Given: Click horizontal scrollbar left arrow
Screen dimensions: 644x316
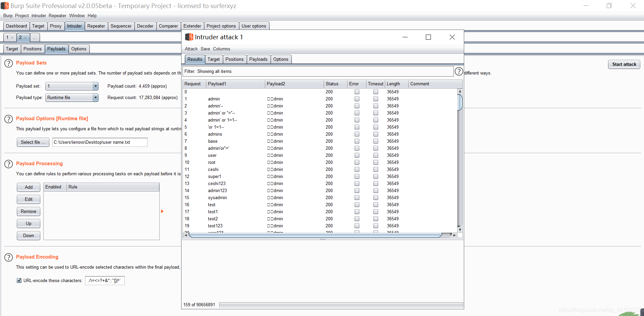Looking at the screenshot, I should coord(186,235).
